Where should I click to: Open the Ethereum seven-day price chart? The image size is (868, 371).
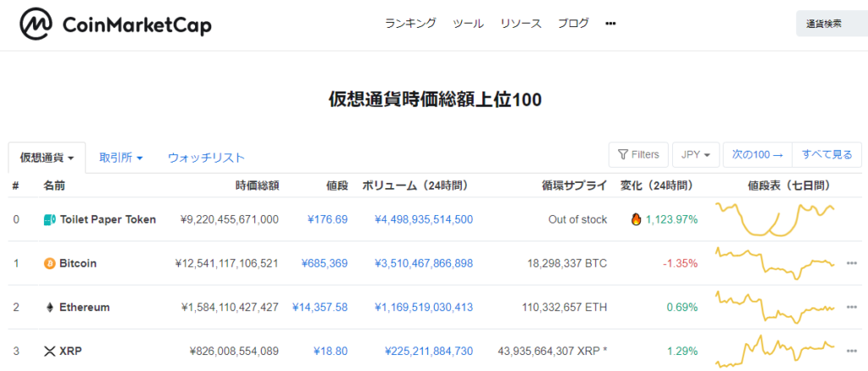pos(776,307)
